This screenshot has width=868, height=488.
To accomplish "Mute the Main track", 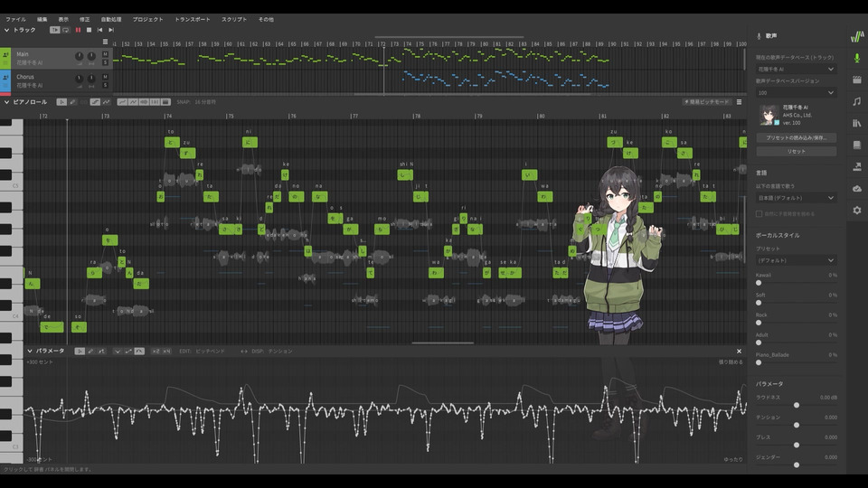I will pos(105,54).
